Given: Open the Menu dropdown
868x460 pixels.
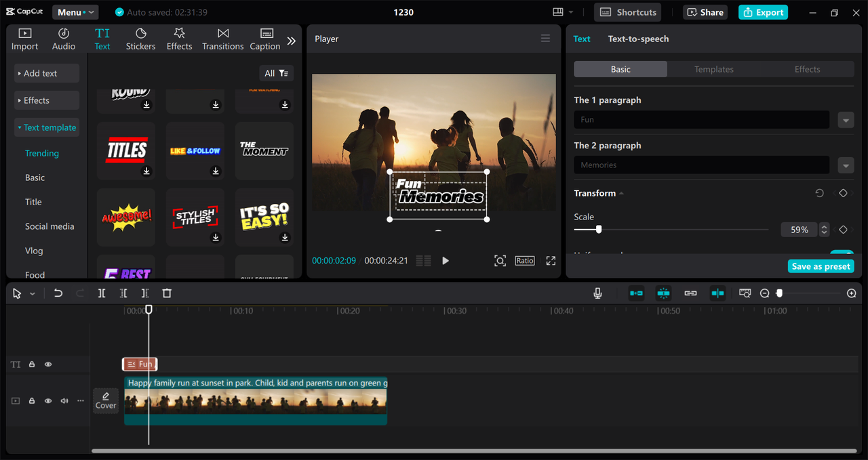Looking at the screenshot, I should point(75,12).
